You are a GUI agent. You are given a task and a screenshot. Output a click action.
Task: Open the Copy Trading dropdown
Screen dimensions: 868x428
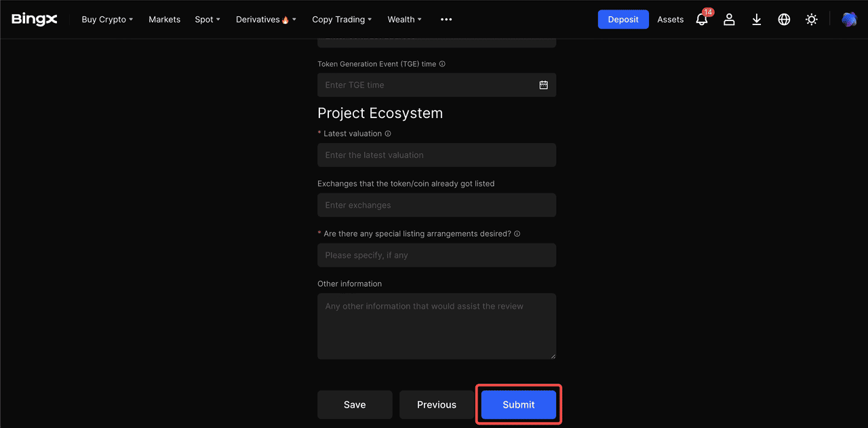pos(342,20)
